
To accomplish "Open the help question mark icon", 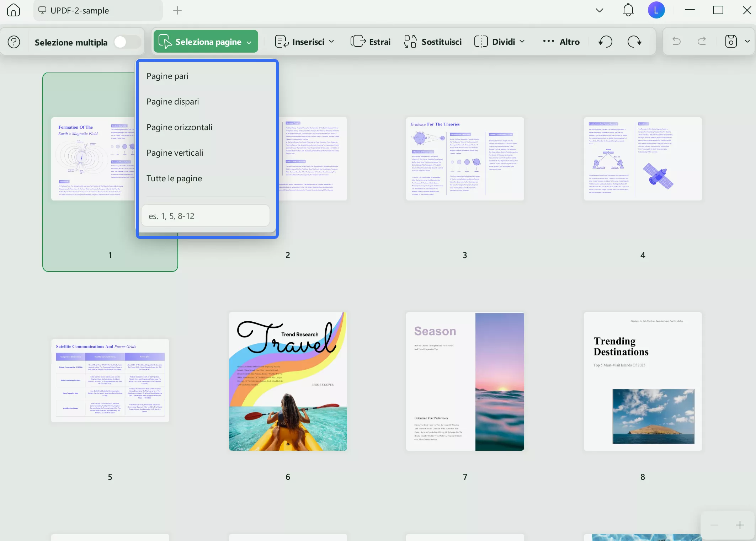I will point(14,42).
